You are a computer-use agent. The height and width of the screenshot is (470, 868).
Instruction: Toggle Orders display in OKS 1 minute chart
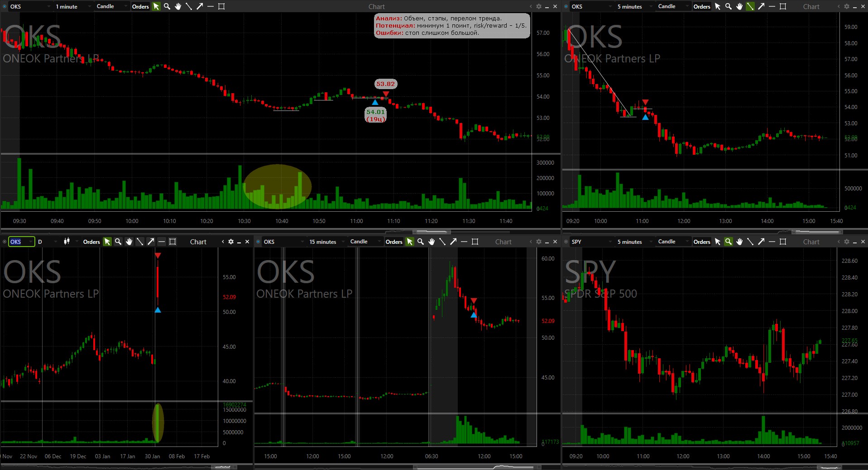tap(140, 6)
